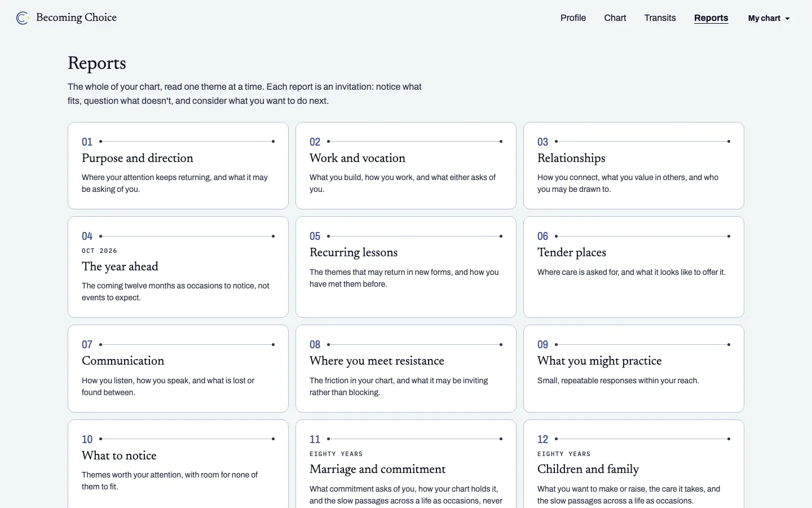Select the Reports nav item
812x508 pixels.
(x=711, y=18)
